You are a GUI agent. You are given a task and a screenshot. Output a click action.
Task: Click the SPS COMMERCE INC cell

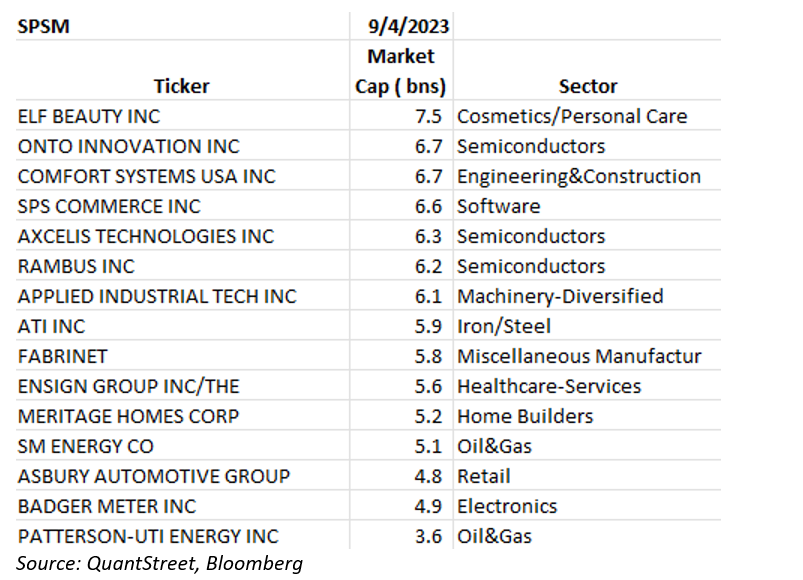tap(109, 206)
